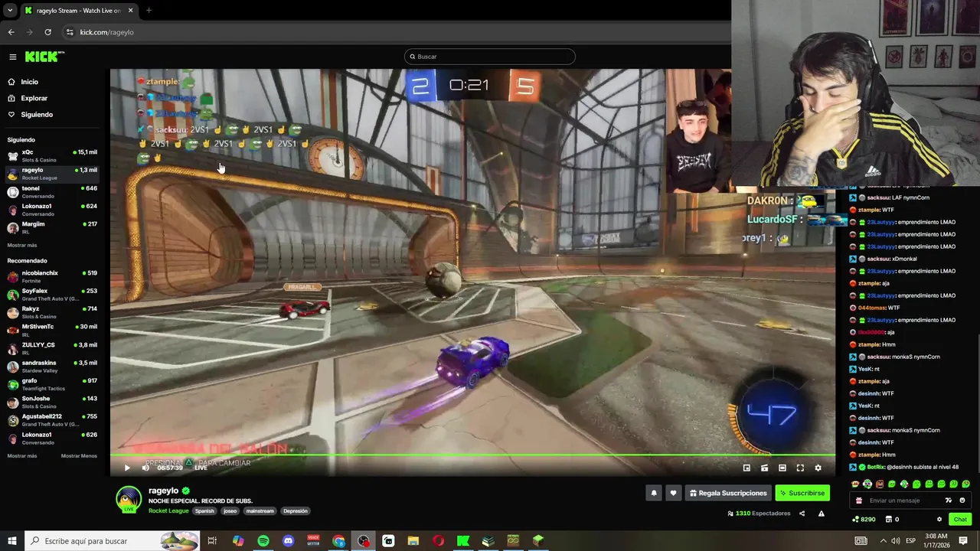Image resolution: width=980 pixels, height=551 pixels.
Task: Open the hamburger sidebar menu
Action: (12, 57)
